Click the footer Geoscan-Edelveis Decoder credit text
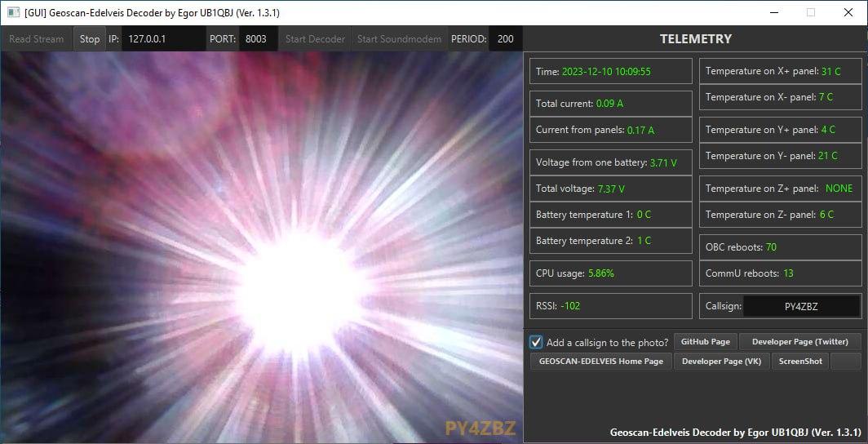 (736, 432)
